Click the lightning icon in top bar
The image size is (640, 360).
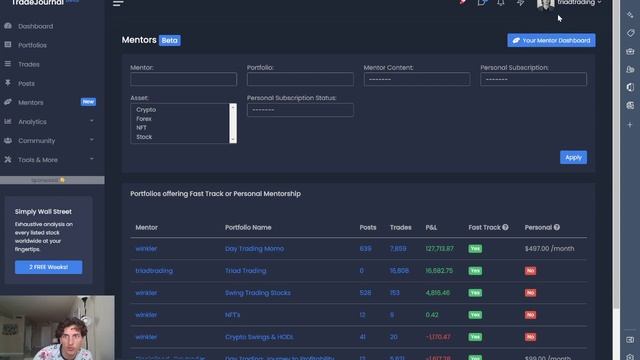(x=520, y=2)
